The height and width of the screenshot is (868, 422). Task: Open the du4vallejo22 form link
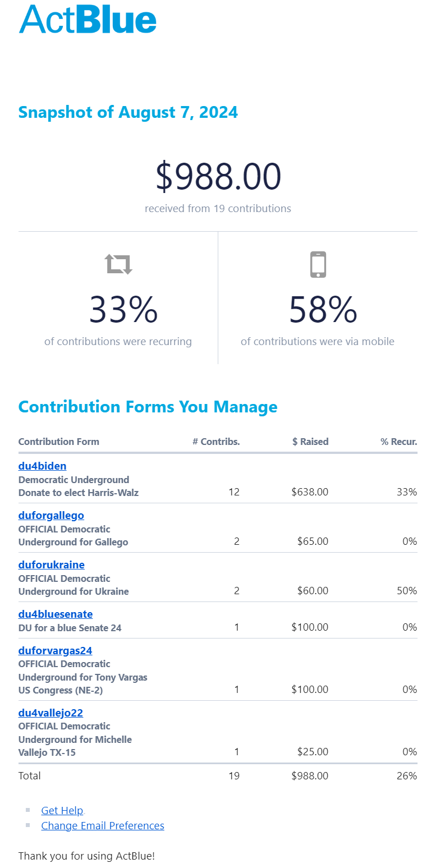click(x=51, y=713)
